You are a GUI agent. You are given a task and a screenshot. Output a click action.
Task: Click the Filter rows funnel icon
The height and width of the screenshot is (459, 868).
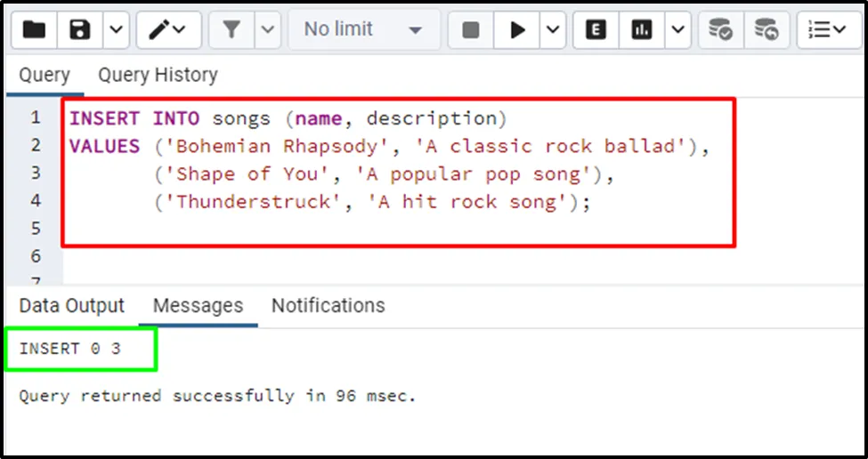click(x=231, y=30)
